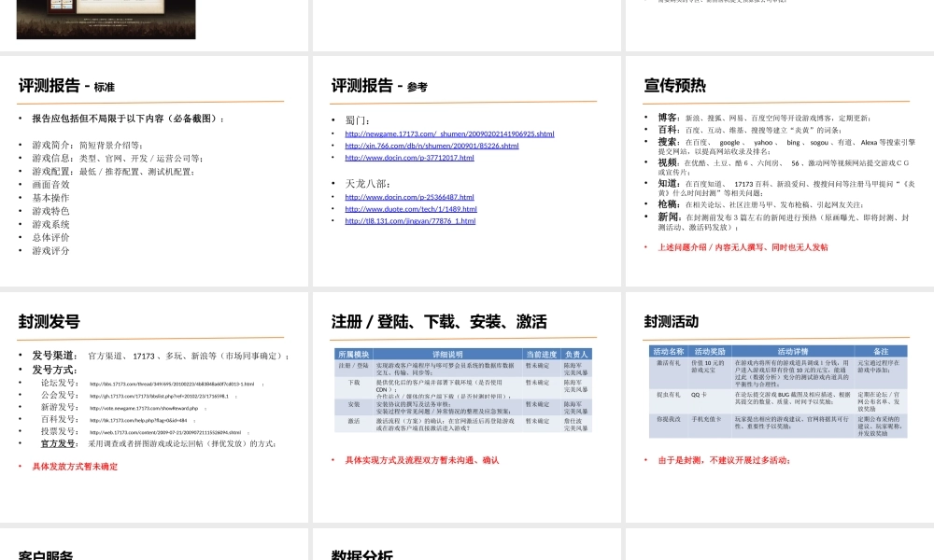Click the web.17173.com content URL for 投票发号

tap(165, 432)
